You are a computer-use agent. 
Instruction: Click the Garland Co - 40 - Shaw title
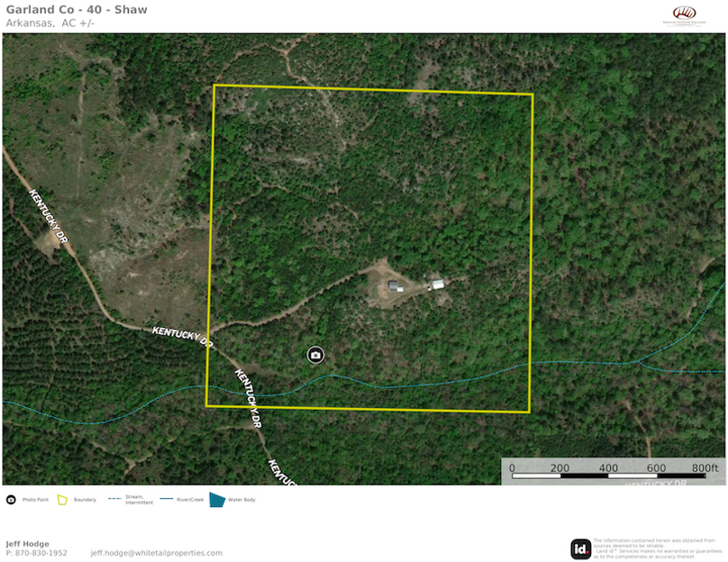coord(77,10)
